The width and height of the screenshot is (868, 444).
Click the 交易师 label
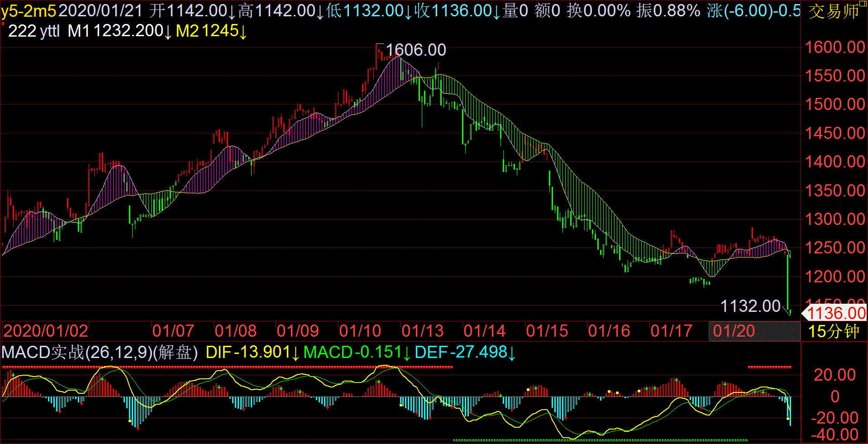tap(834, 12)
